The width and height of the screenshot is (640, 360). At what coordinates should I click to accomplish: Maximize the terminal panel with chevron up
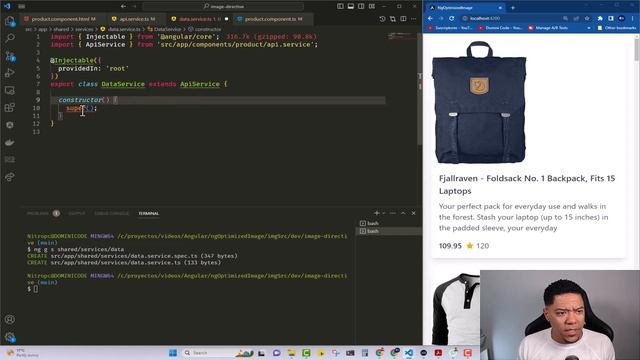click(x=403, y=213)
